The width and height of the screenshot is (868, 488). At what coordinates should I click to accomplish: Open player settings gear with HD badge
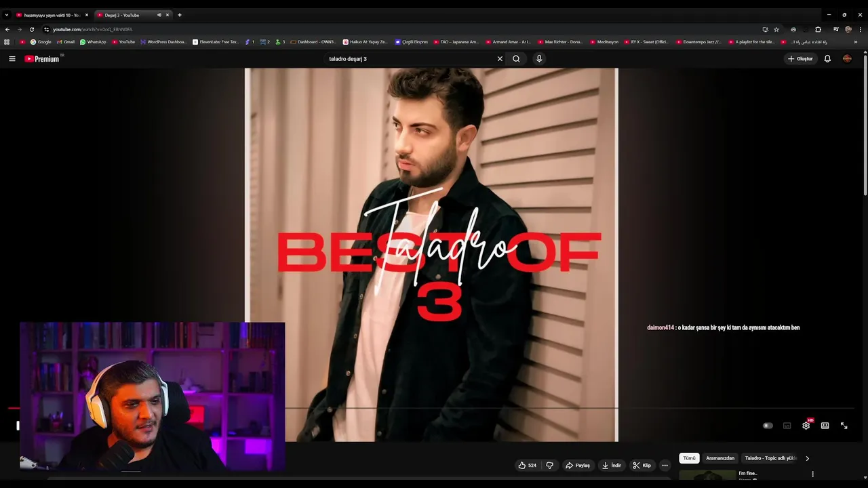pos(806,425)
